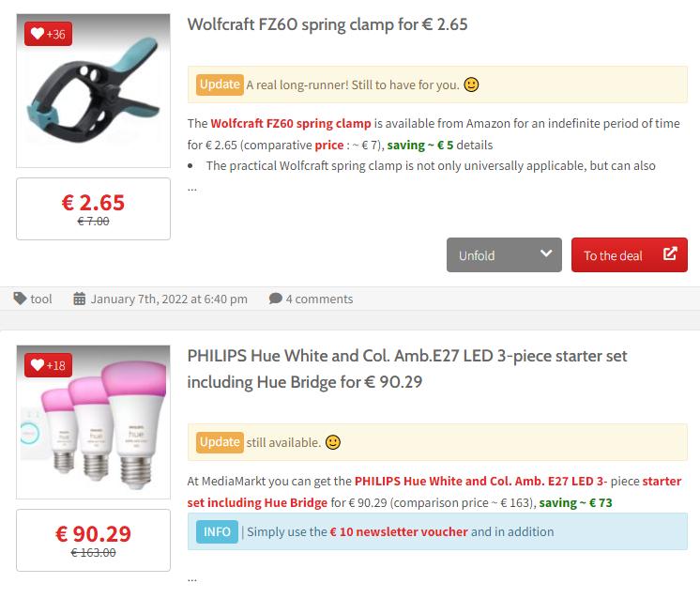This screenshot has height=614, width=700.
Task: Click external link icon on To the deal
Action: coord(670,253)
